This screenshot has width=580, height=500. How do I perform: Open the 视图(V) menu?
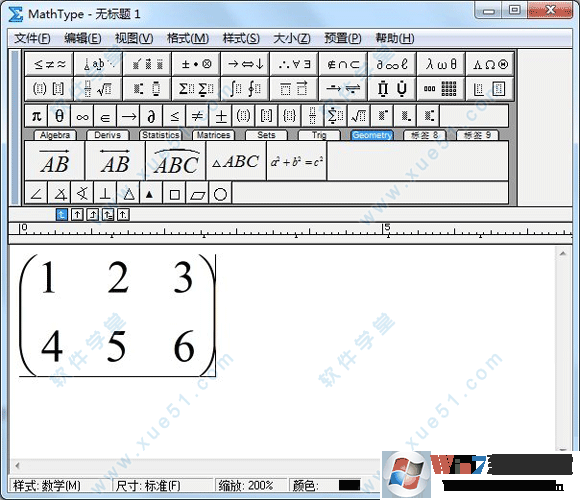[x=134, y=38]
